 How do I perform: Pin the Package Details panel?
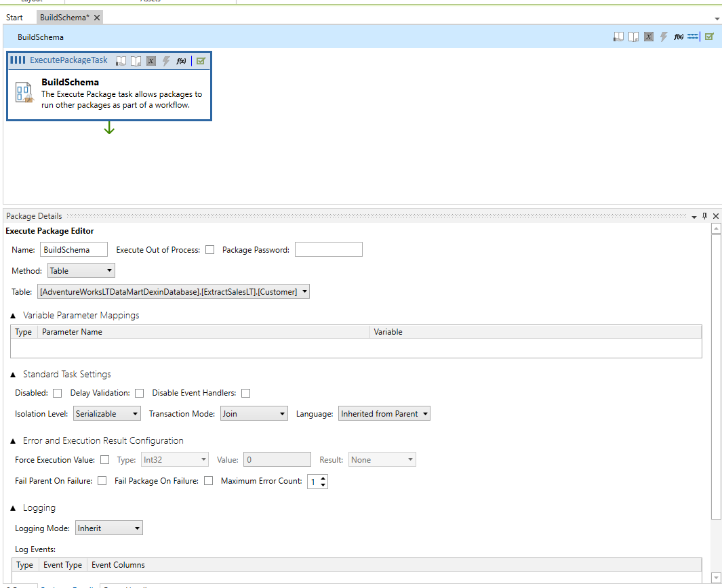point(704,216)
